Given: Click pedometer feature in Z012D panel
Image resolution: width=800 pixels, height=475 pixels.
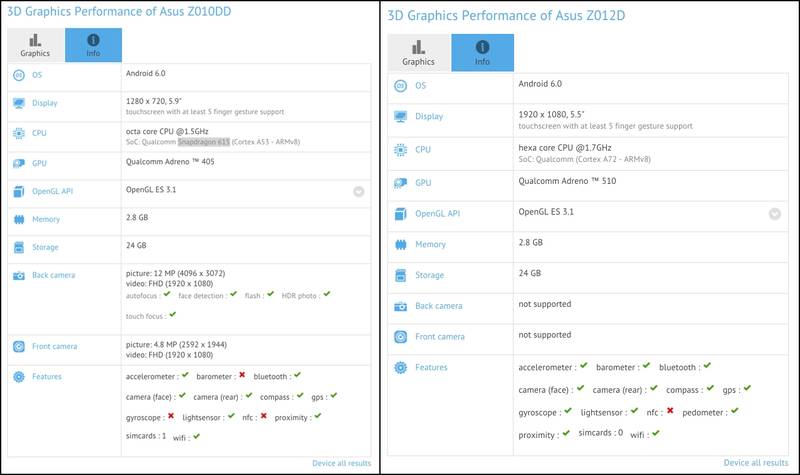Looking at the screenshot, I should [x=710, y=412].
